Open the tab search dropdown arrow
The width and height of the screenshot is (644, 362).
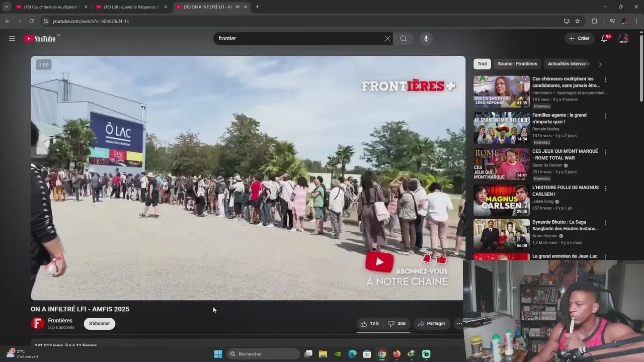point(7,7)
